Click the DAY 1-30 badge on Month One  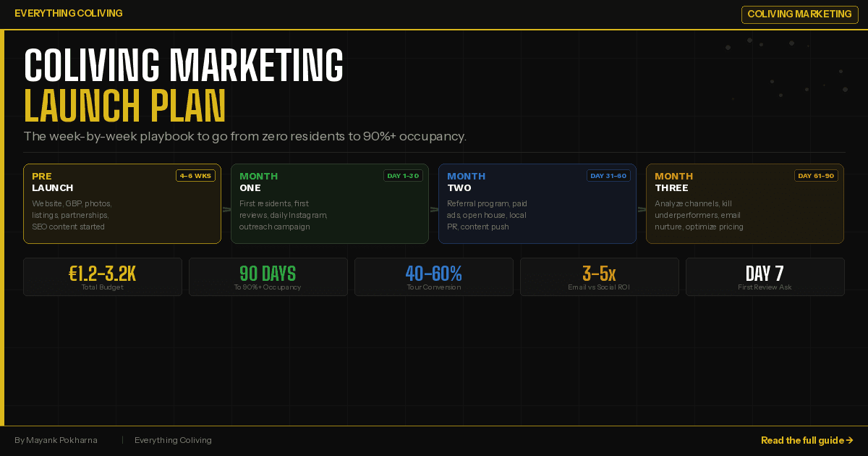tap(403, 175)
